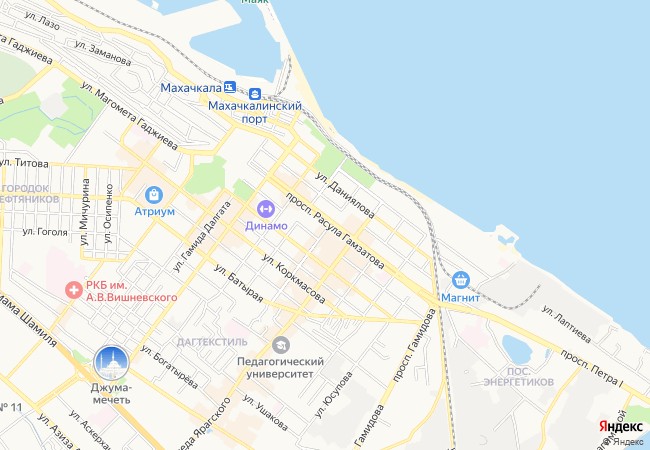Click the Махачкала train station icon
The height and width of the screenshot is (450, 650).
tap(230, 87)
